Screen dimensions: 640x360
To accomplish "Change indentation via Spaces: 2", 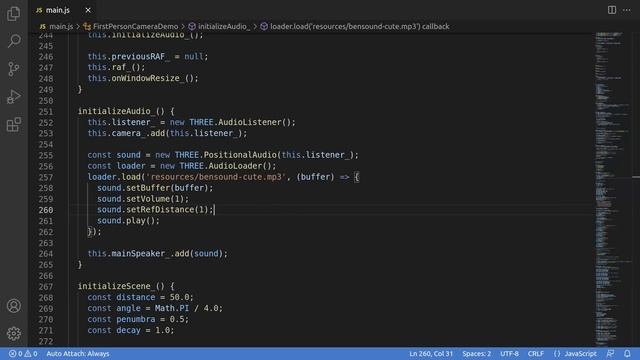I will pos(476,353).
